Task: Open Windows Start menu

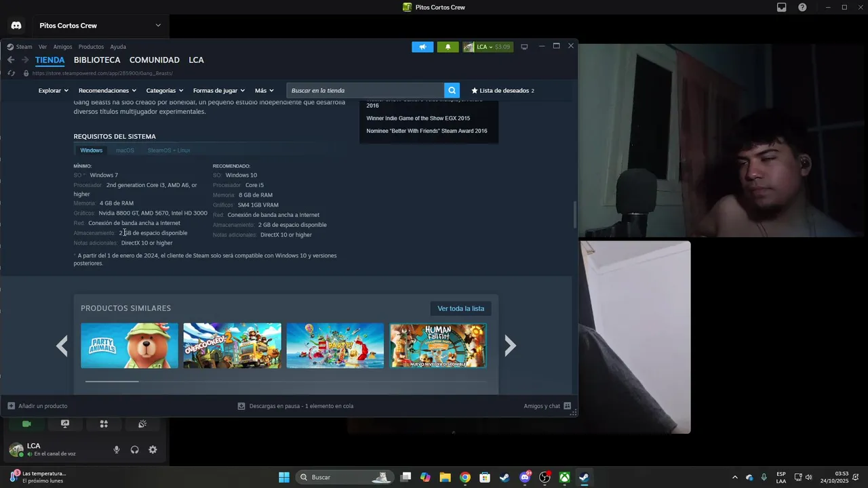Action: click(x=284, y=477)
